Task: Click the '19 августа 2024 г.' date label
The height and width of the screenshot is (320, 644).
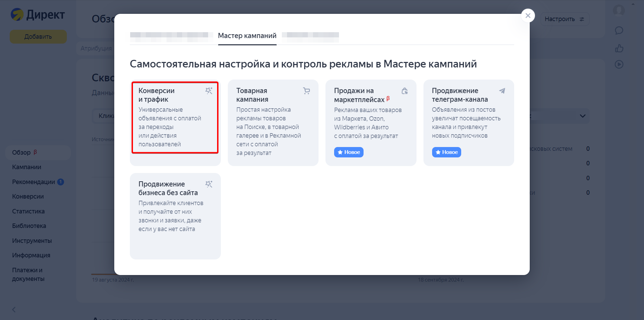Action: [x=113, y=280]
